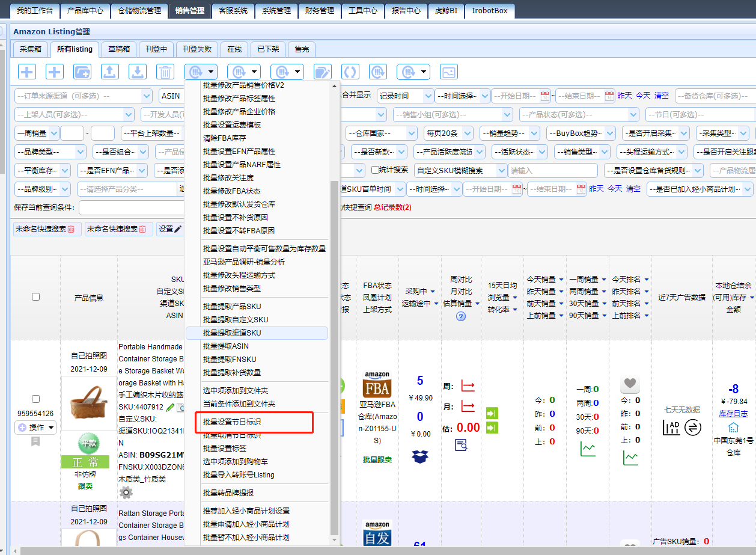Open the 仓库国家 dropdown
Viewport: 756px width, 555px height.
pyautogui.click(x=382, y=133)
